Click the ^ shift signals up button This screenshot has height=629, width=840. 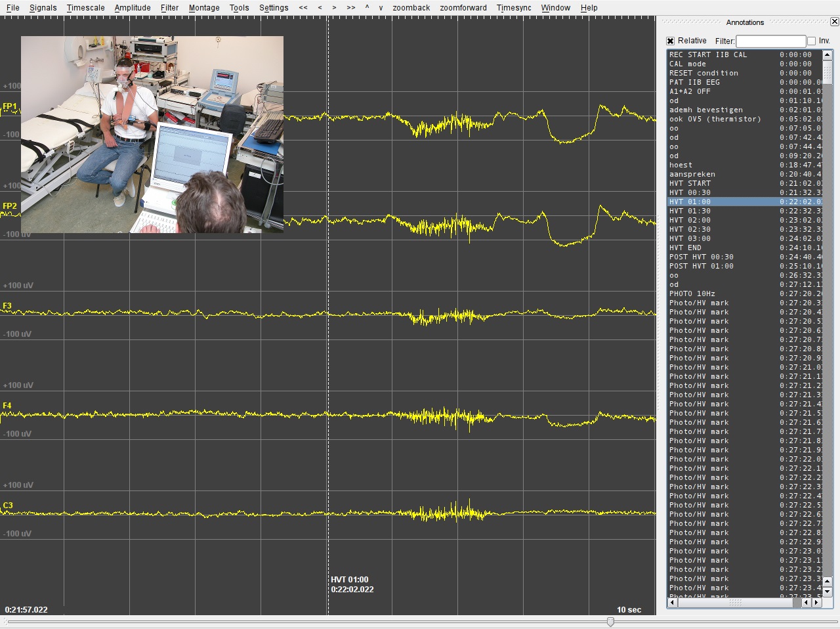tap(367, 8)
